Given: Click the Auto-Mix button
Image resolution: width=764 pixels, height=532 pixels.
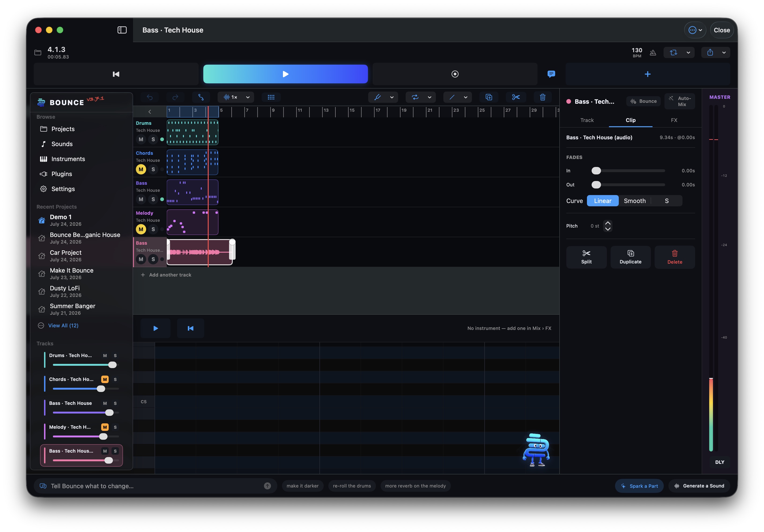Looking at the screenshot, I should coord(680,101).
